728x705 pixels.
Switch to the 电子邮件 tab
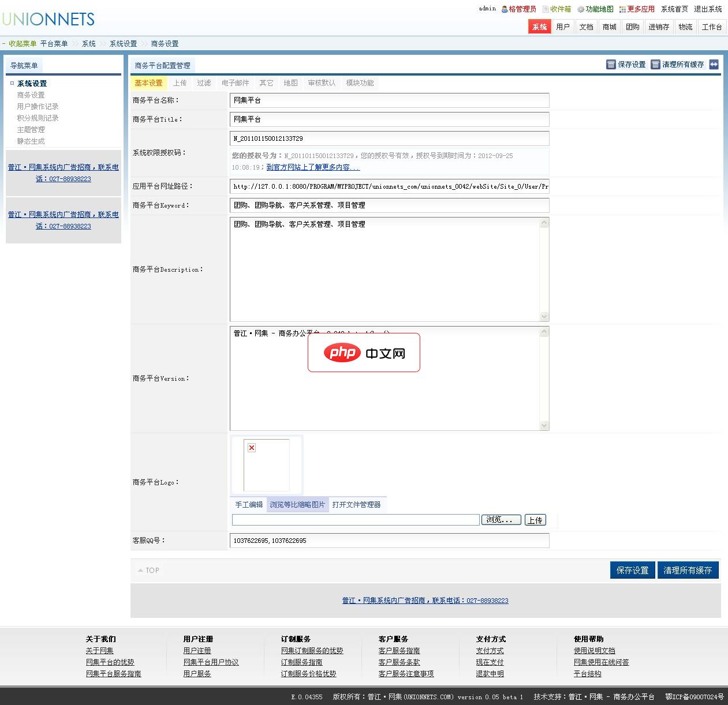tap(235, 83)
